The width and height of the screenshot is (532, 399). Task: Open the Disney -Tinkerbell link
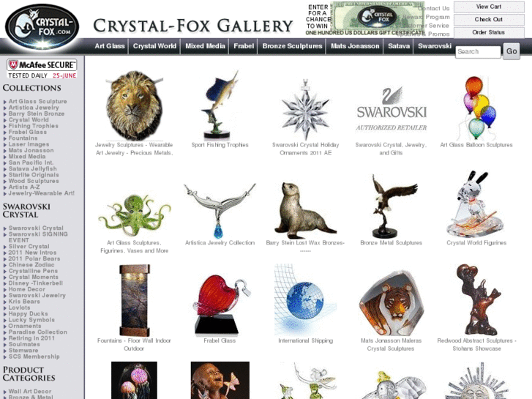(36, 283)
